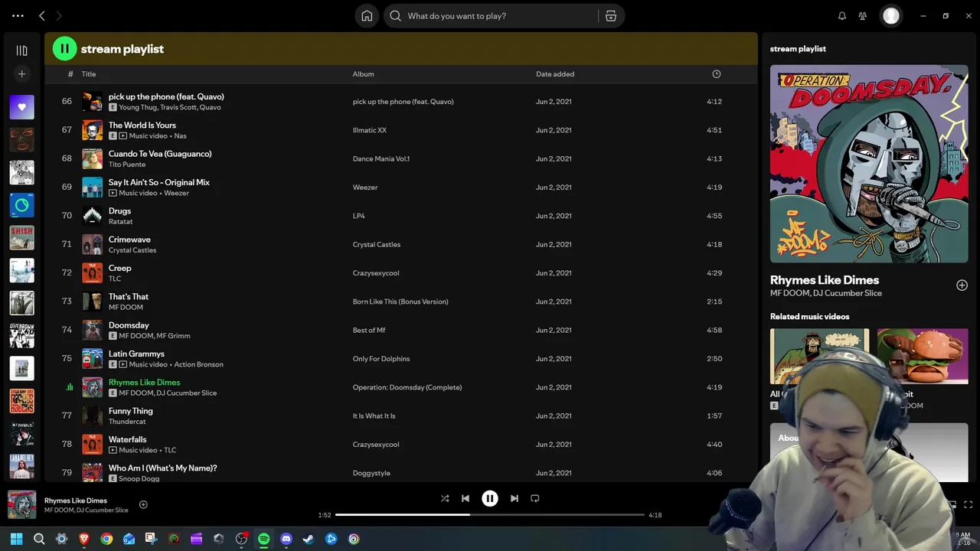Open Operation: Doomsday (Complete) album link
980x551 pixels.
tap(407, 387)
